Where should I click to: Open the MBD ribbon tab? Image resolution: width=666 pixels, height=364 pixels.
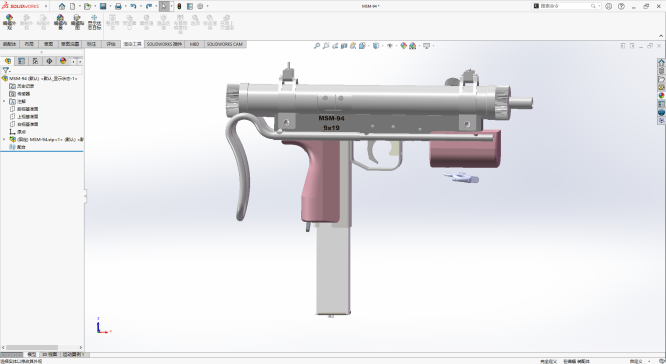pos(194,44)
